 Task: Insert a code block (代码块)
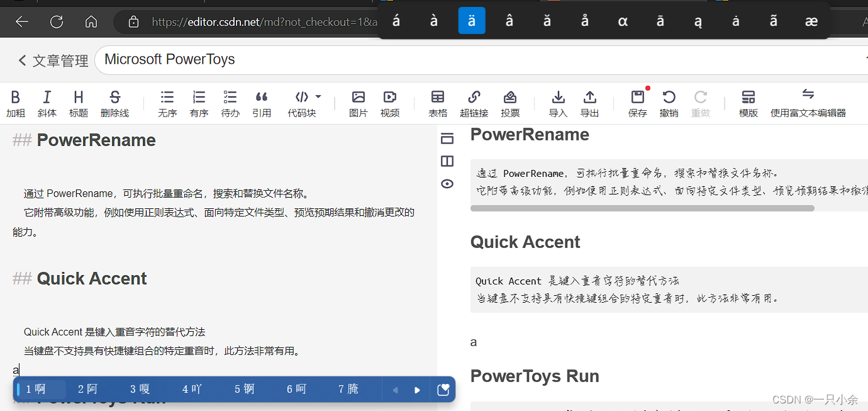[302, 104]
